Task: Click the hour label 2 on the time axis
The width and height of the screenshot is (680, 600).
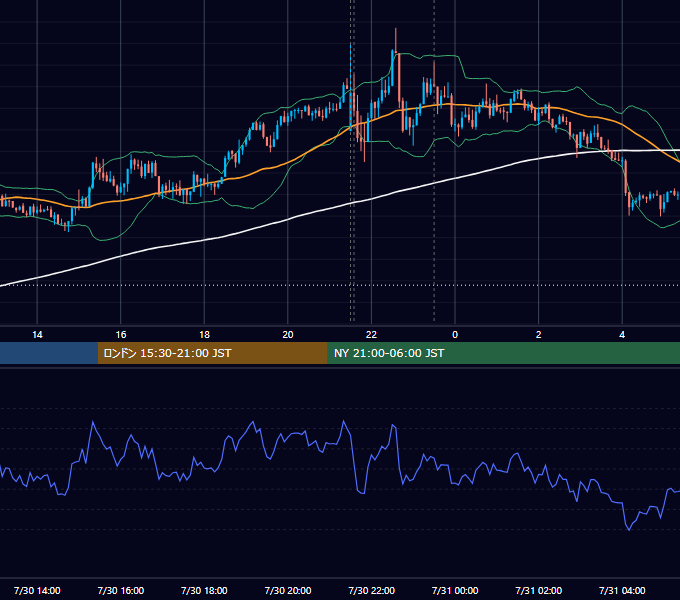Action: 539,335
